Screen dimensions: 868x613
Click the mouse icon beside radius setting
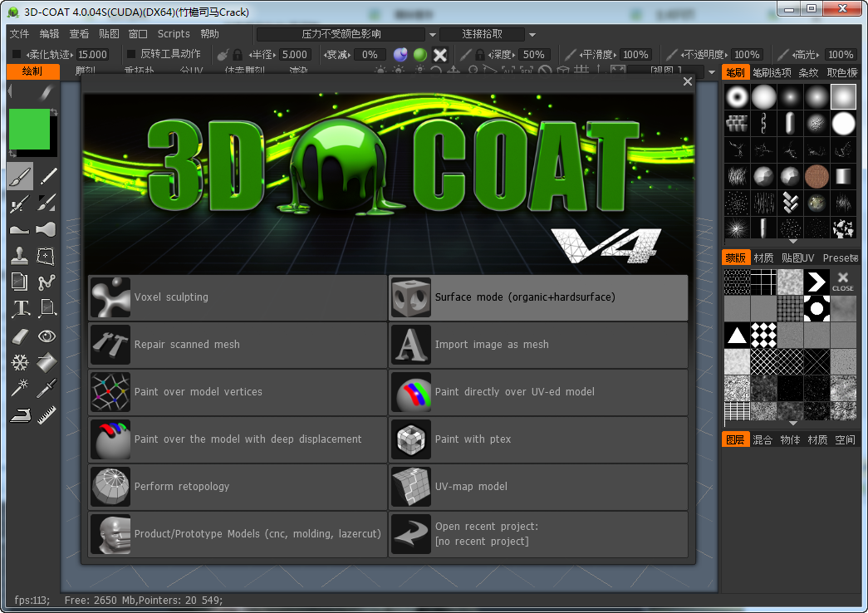coord(223,54)
